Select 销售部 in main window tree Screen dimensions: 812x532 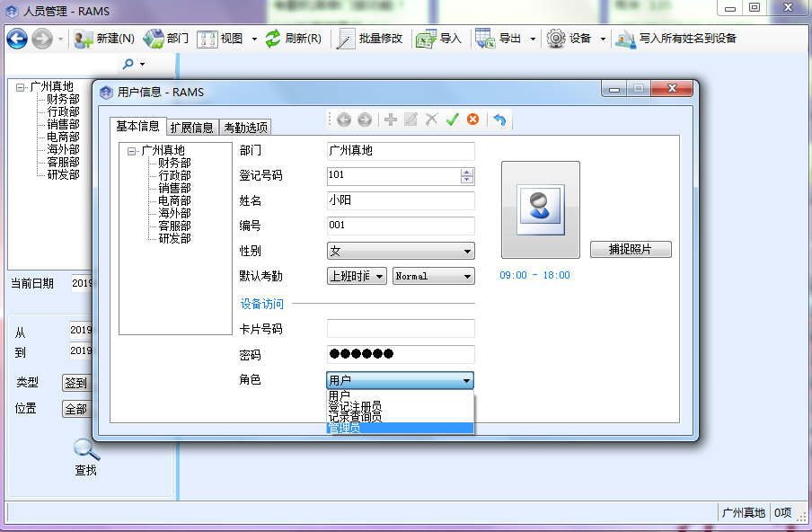coord(63,124)
